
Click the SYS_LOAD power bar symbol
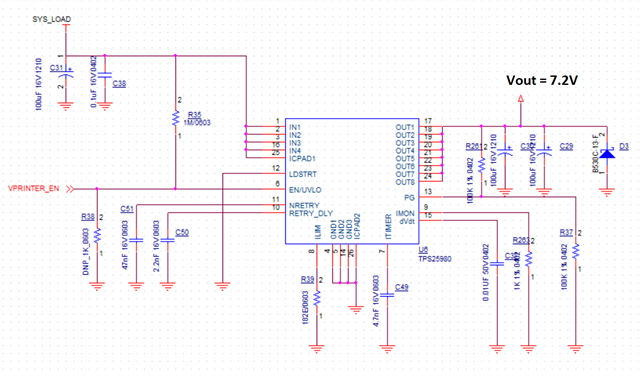coord(66,25)
